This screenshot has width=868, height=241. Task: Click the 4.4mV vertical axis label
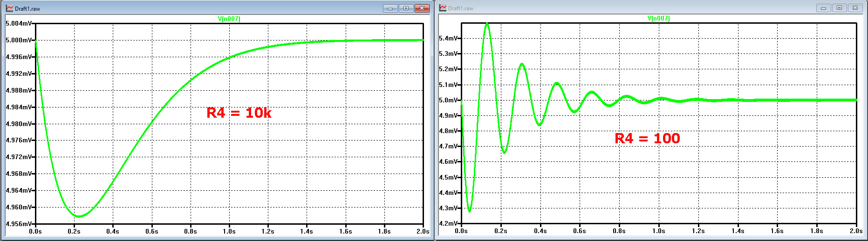(448, 193)
